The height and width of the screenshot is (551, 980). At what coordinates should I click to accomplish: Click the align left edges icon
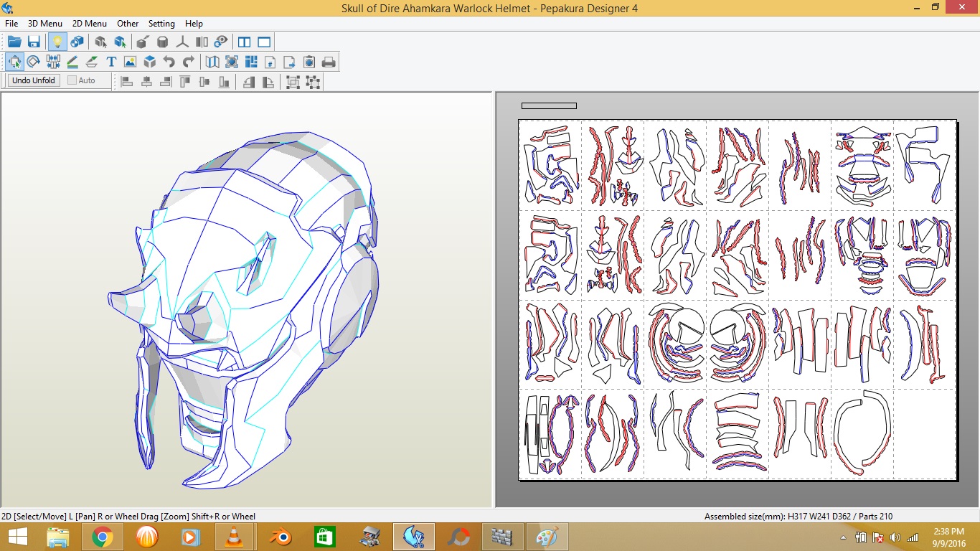pos(127,82)
